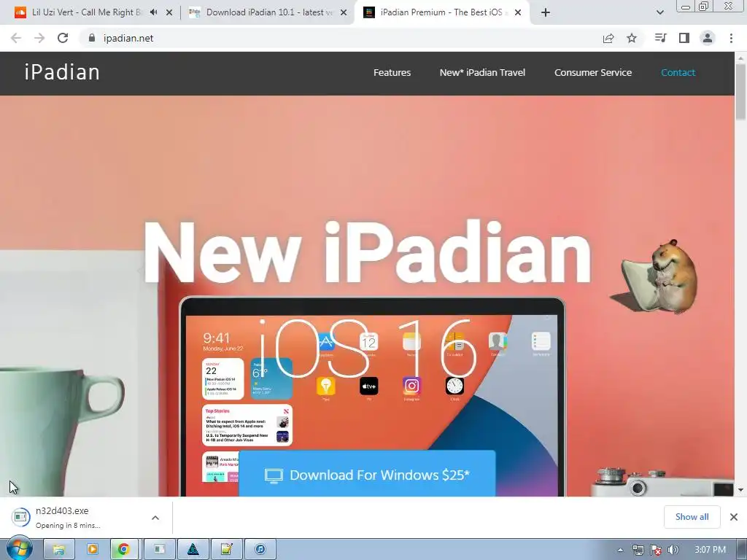Open a new browser tab

coord(546,12)
